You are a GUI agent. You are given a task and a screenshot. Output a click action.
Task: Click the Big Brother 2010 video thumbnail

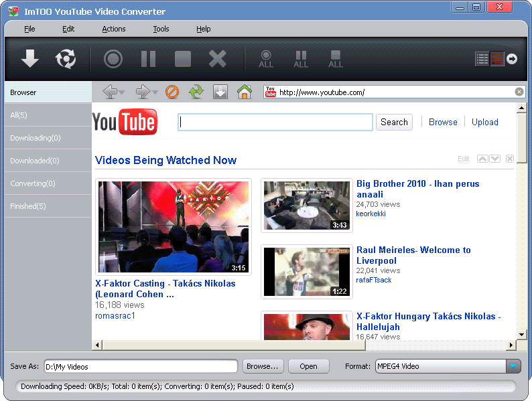(x=307, y=206)
